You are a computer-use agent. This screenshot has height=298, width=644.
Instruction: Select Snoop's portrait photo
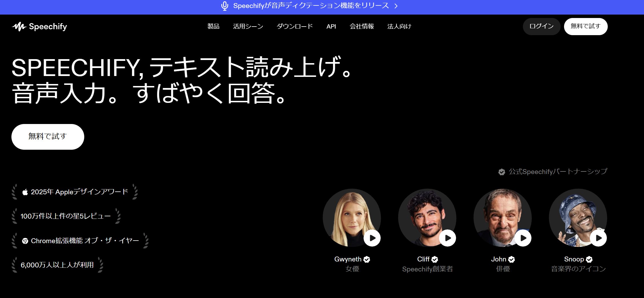click(x=578, y=218)
